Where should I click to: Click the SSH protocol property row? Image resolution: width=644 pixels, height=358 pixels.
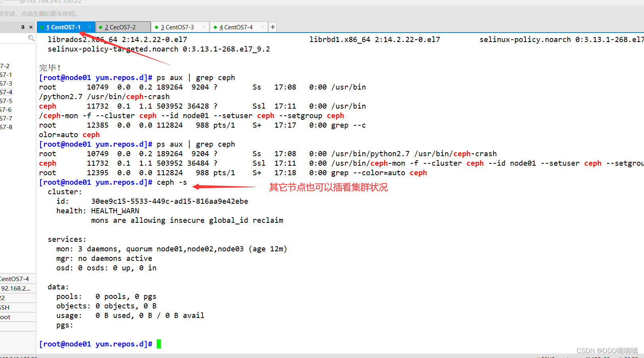click(x=17, y=307)
